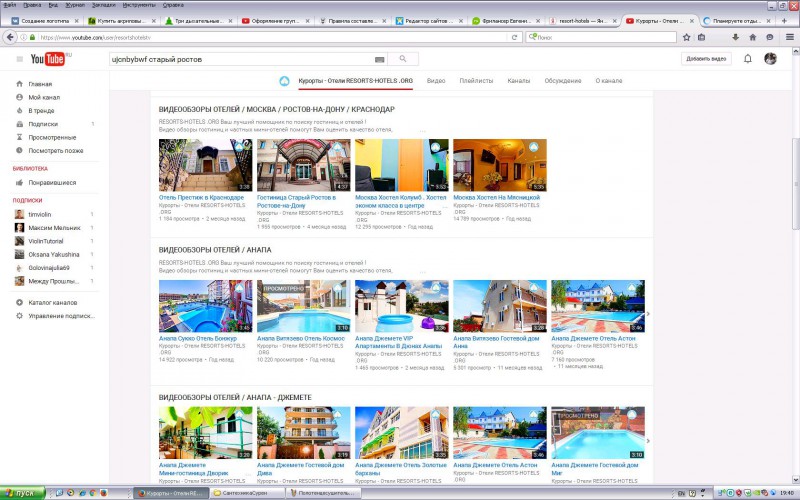Open 'Управление подписками' settings
800x500 pixels.
pos(61,316)
